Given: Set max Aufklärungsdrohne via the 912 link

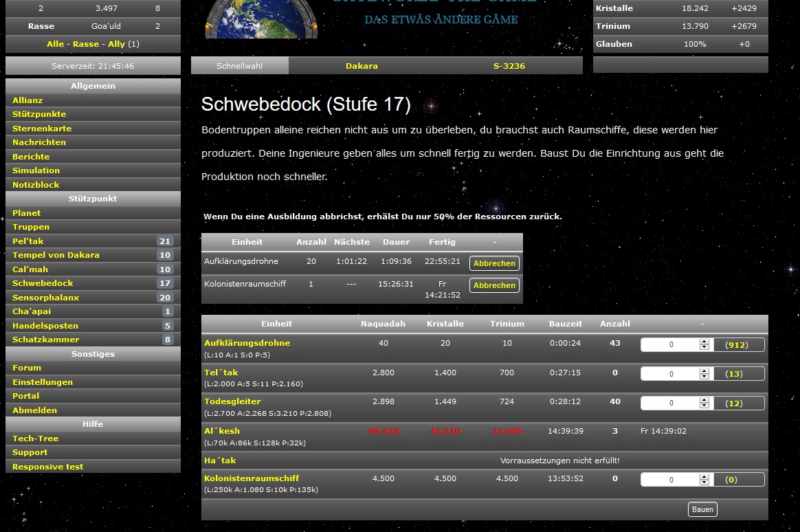Looking at the screenshot, I should pos(737,345).
